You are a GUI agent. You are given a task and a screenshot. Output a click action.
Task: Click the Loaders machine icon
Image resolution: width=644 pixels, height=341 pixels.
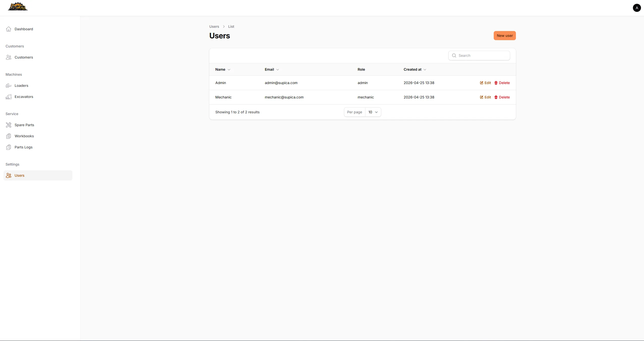point(9,86)
